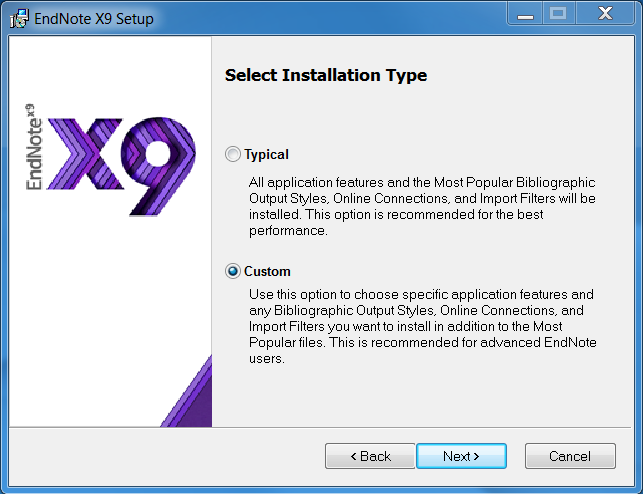Select the Custom installation radio button
643x494 pixels.
point(233,271)
